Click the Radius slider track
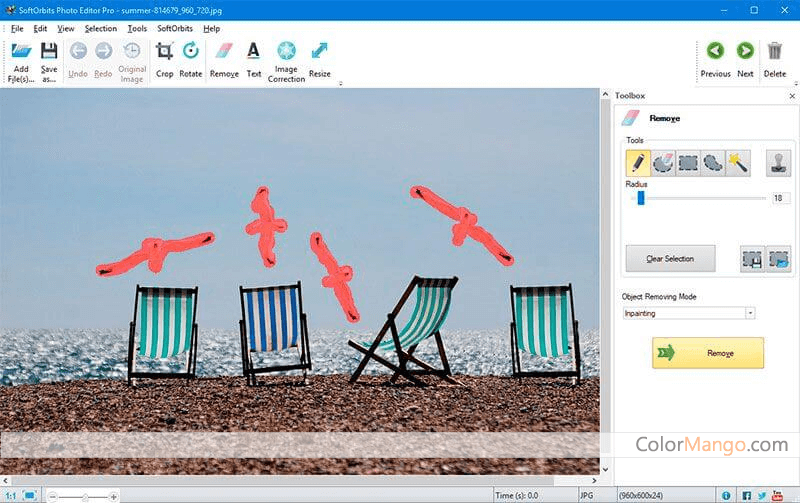This screenshot has height=503, width=800. tap(700, 198)
